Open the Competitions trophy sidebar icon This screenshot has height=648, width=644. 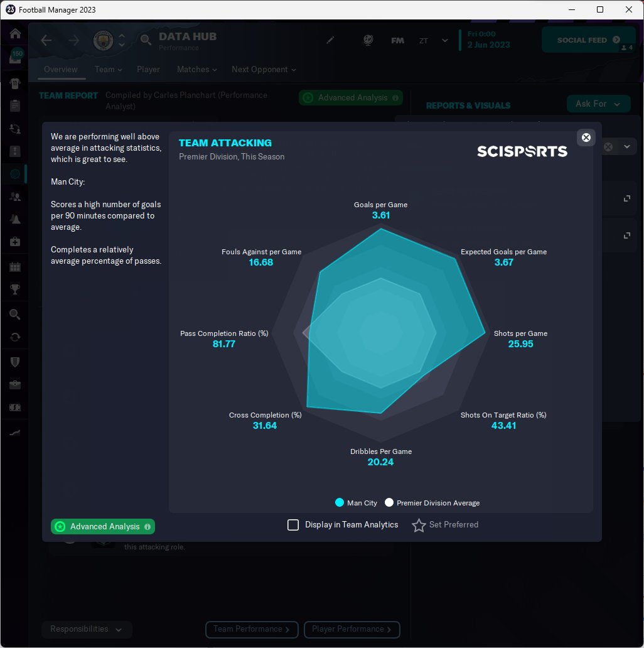coord(15,289)
